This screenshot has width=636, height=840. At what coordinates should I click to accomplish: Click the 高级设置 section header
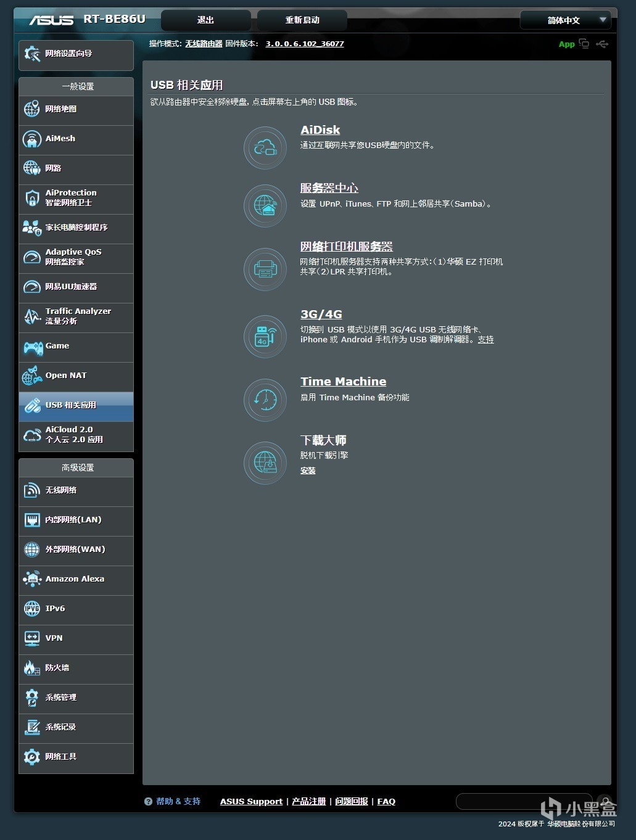tap(77, 468)
